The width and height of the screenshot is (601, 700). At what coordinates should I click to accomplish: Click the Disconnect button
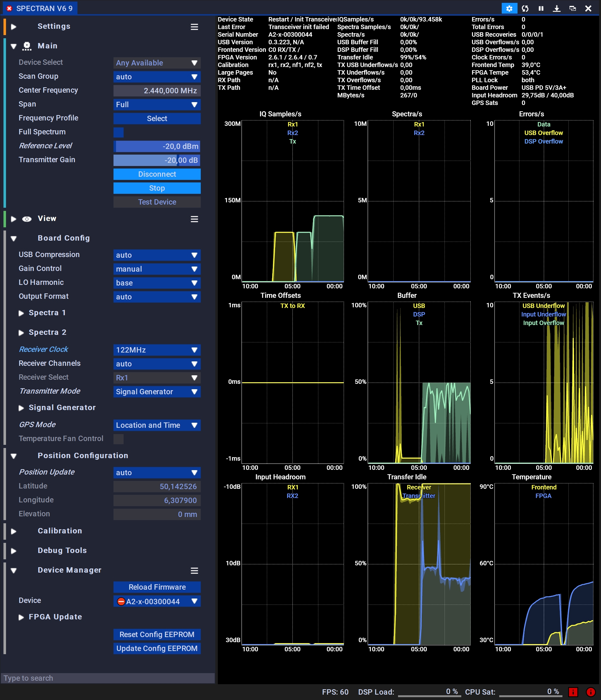tap(157, 174)
